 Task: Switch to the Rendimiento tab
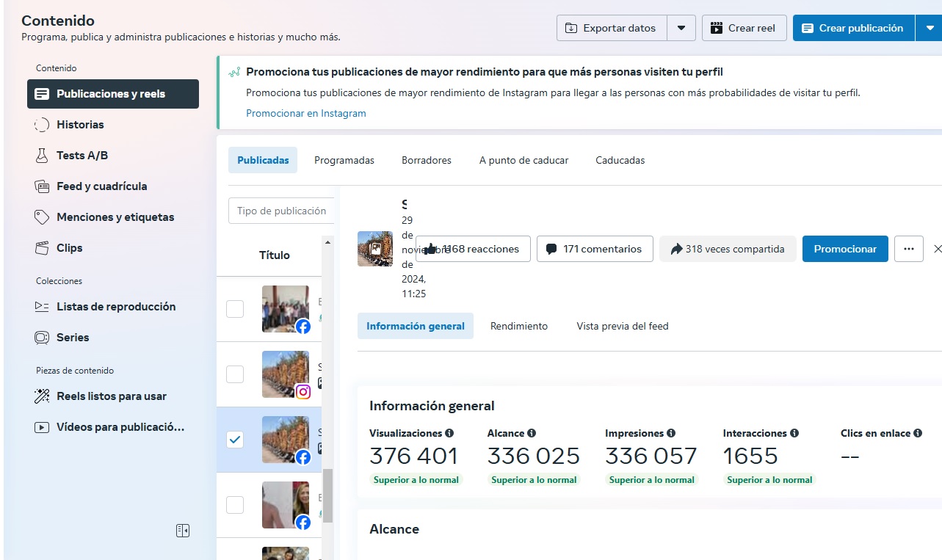pos(518,326)
